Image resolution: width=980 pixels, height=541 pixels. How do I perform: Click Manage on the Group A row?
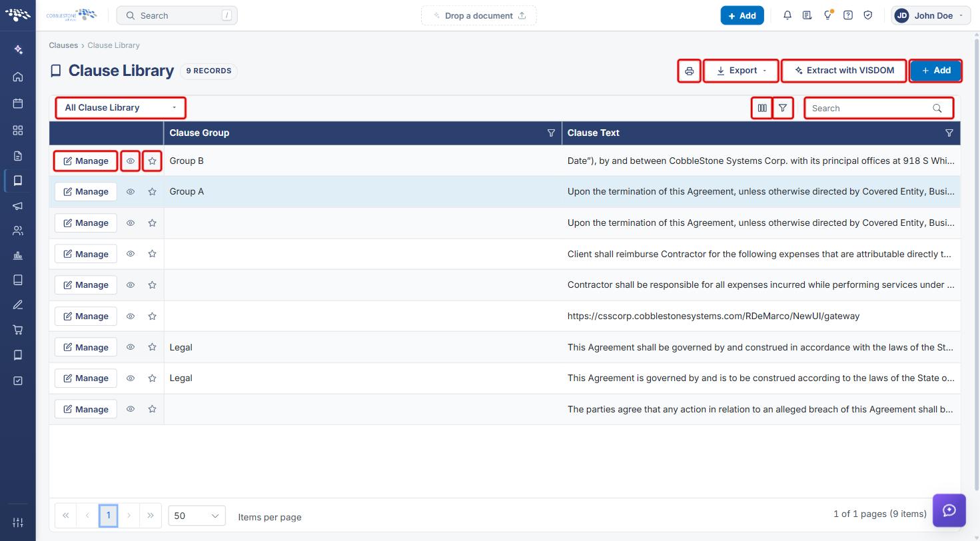pos(86,192)
